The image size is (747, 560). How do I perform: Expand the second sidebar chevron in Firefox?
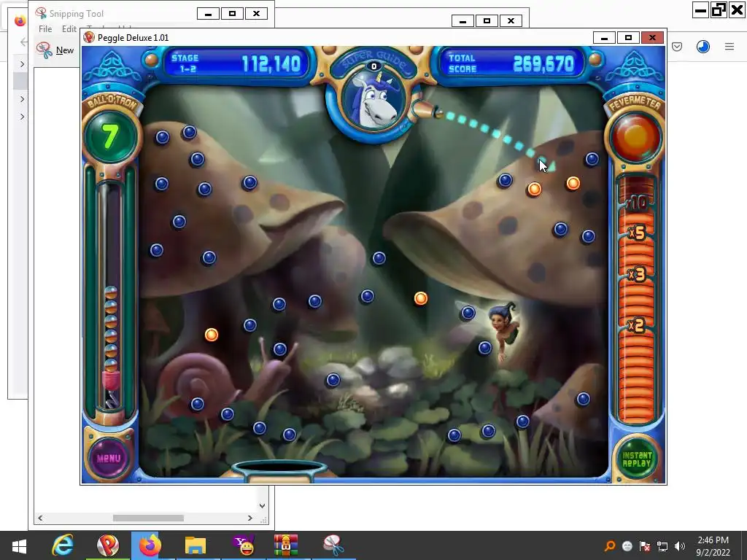click(x=22, y=99)
